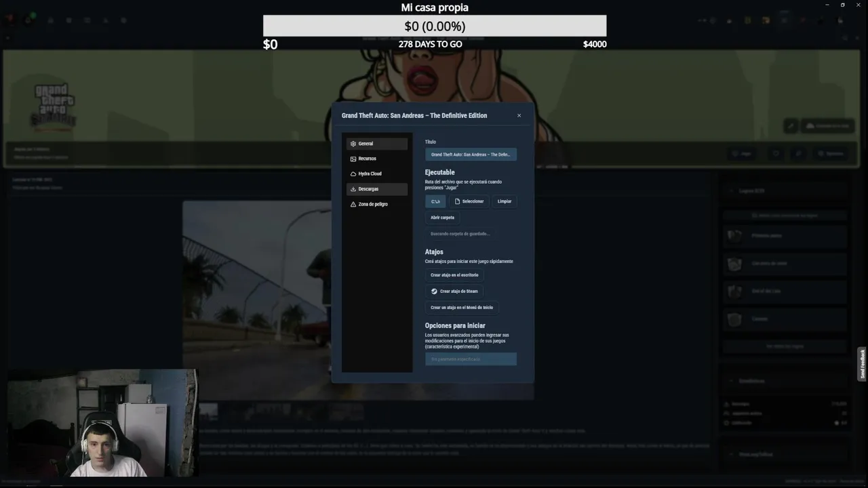Focus the Título text field

(471, 155)
